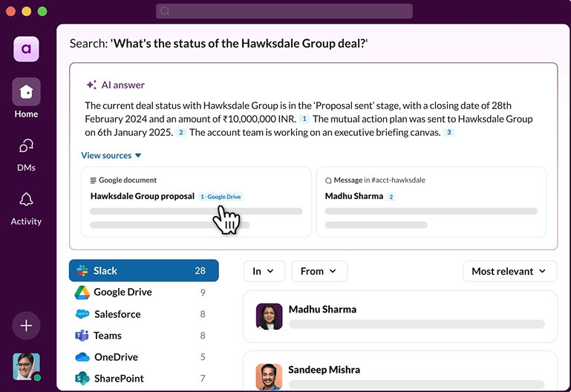Click the Google Drive logo icon

(x=82, y=293)
